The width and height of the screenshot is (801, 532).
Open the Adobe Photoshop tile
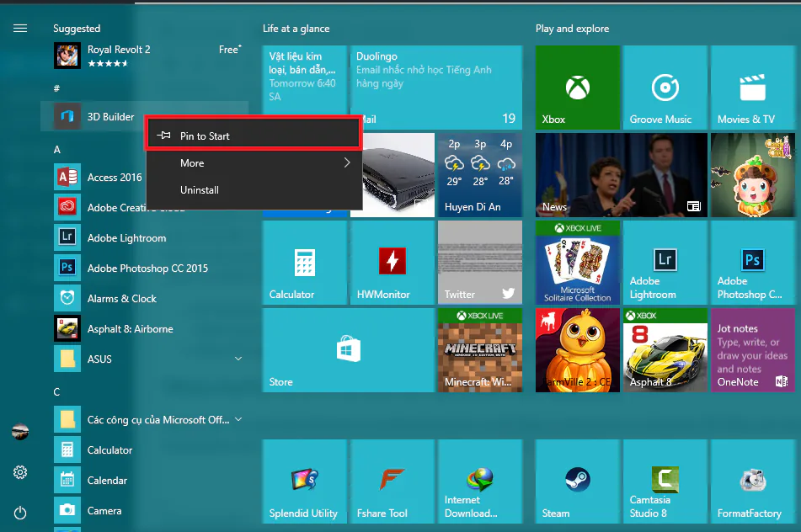(x=752, y=263)
